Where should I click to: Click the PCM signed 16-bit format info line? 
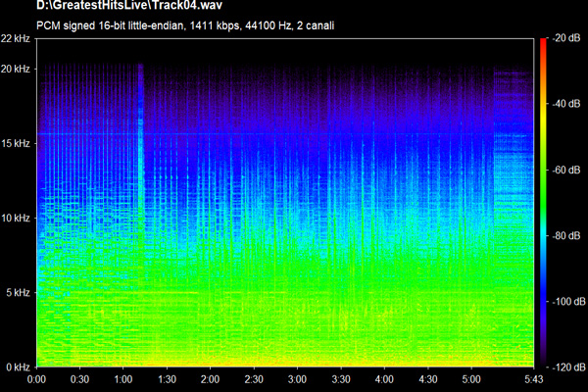click(x=185, y=25)
